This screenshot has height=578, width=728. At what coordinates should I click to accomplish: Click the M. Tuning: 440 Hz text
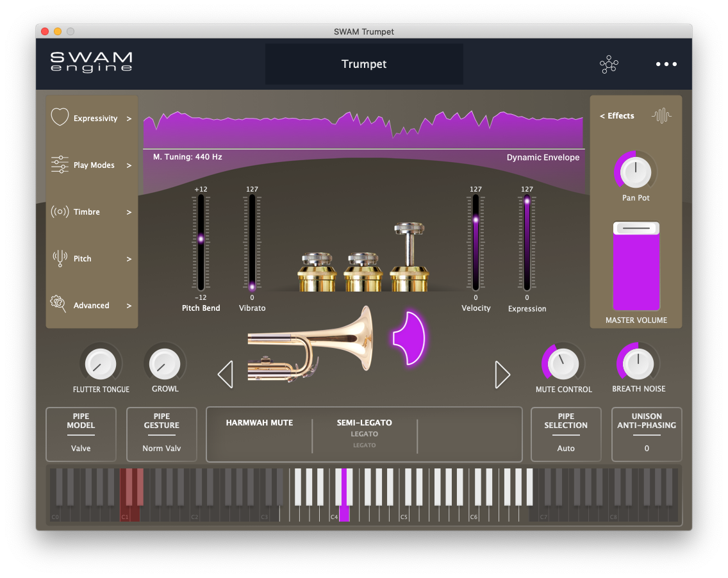click(188, 157)
